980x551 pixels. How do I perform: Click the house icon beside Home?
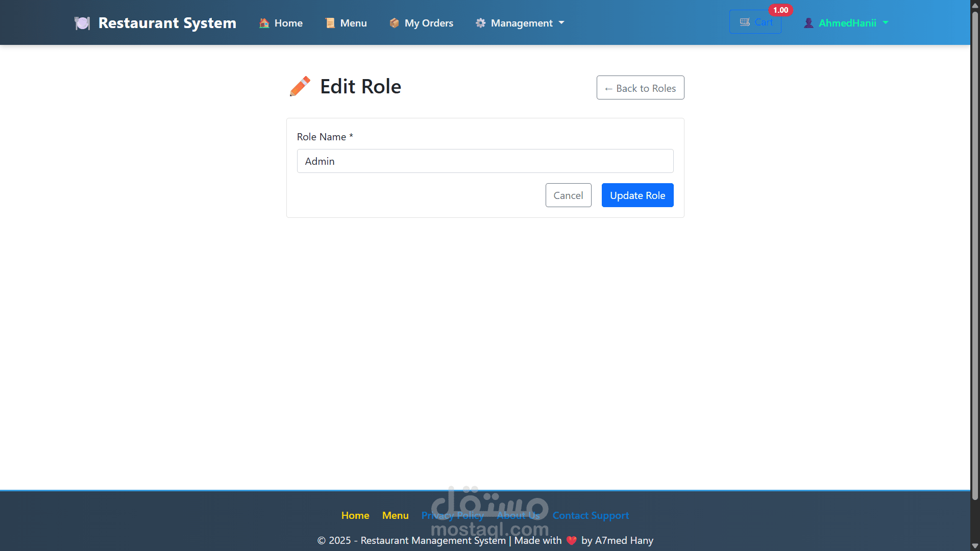tap(264, 23)
